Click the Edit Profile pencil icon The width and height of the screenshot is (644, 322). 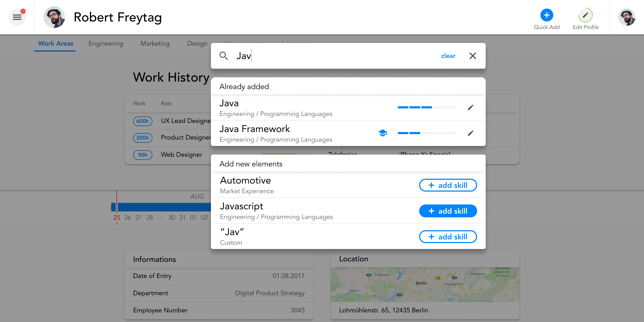coord(585,15)
